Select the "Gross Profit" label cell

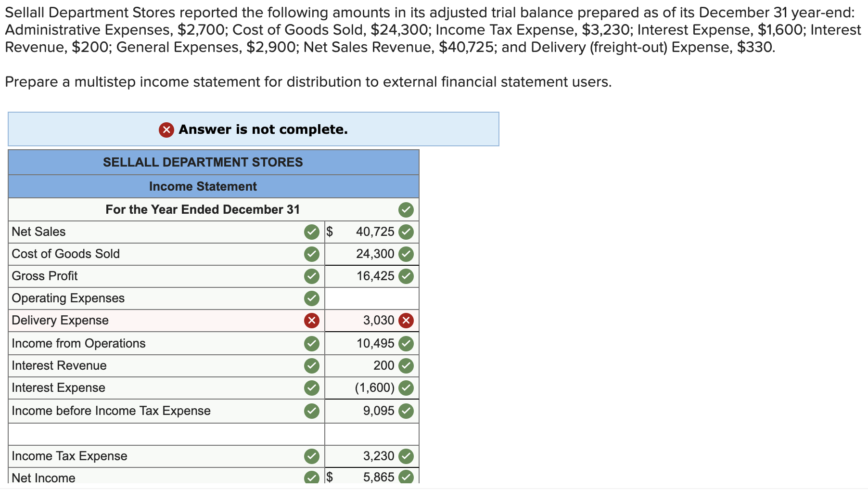166,276
